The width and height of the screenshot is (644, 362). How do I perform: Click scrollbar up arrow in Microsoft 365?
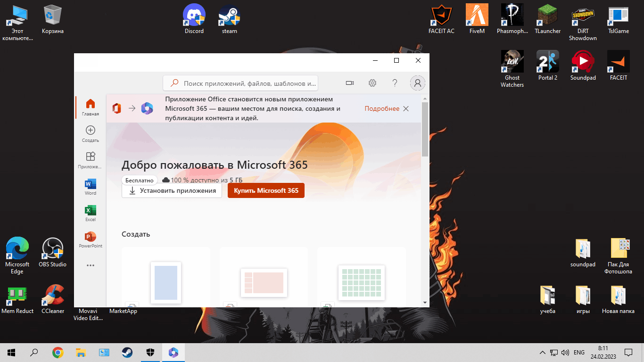pos(425,99)
